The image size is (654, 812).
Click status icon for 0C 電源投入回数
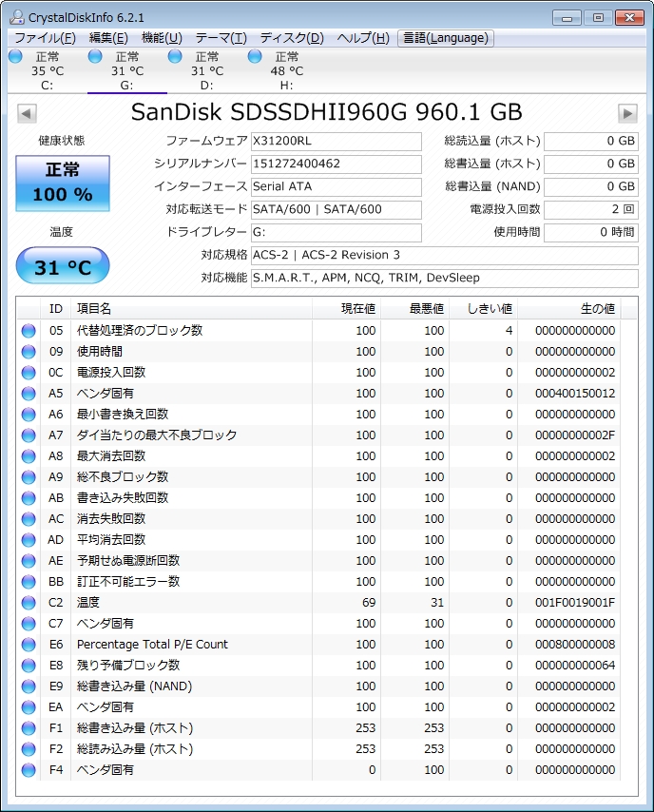tap(29, 373)
